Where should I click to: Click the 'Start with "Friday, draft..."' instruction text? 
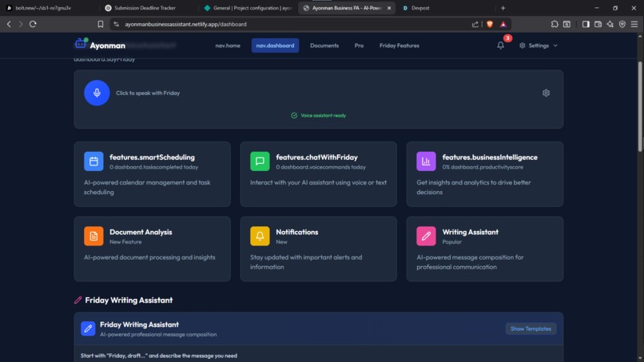(159, 356)
